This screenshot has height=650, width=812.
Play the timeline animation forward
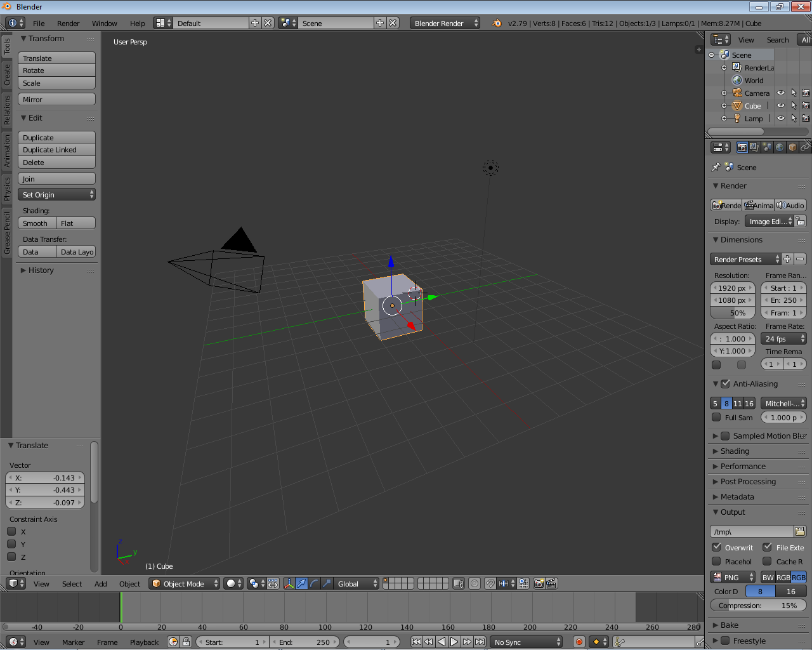click(454, 642)
